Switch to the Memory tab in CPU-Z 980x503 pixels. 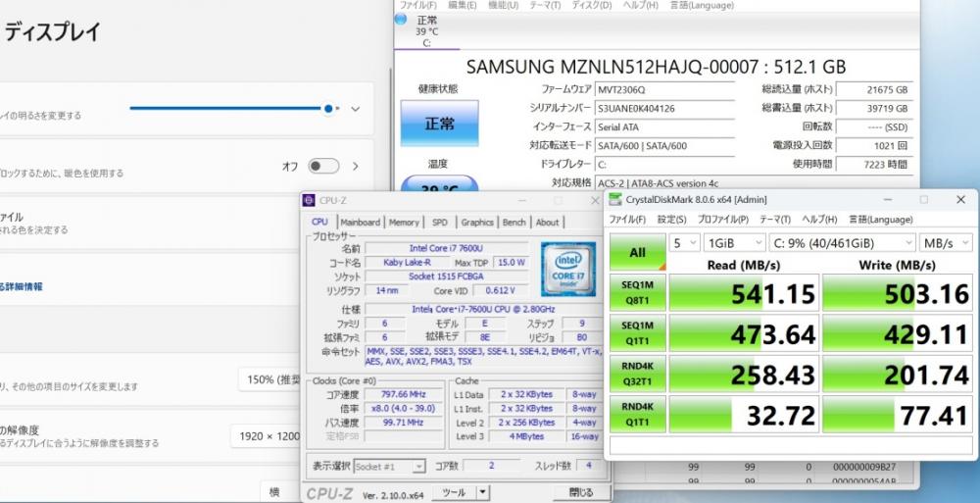(x=404, y=223)
